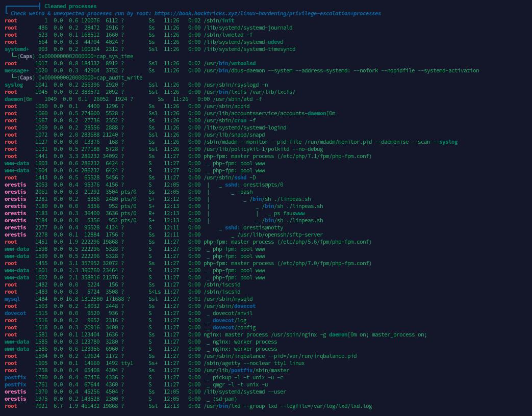The height and width of the screenshot is (416, 532).
Task: Click the dovecot/anvil process entry
Action: [233, 313]
